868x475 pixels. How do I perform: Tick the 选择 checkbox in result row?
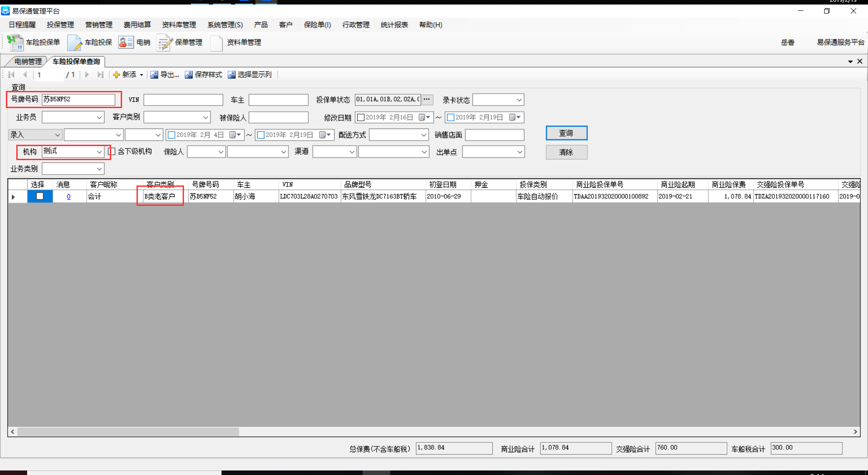[40, 196]
